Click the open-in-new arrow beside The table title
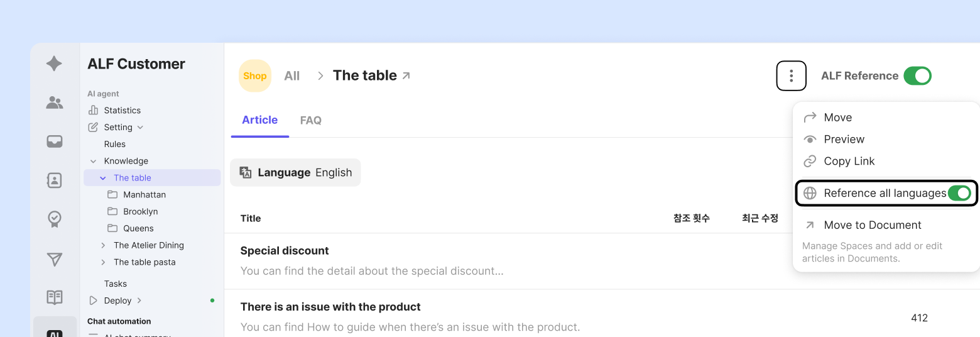 [x=406, y=76]
